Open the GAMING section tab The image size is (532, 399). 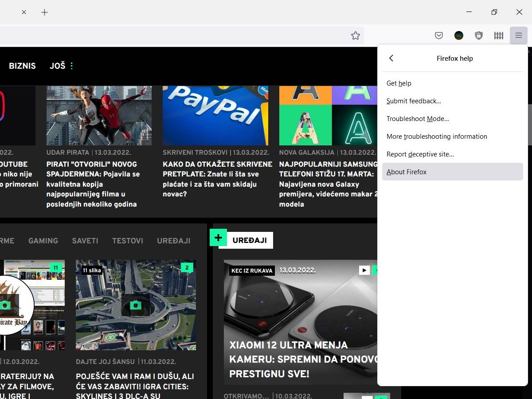pos(43,241)
